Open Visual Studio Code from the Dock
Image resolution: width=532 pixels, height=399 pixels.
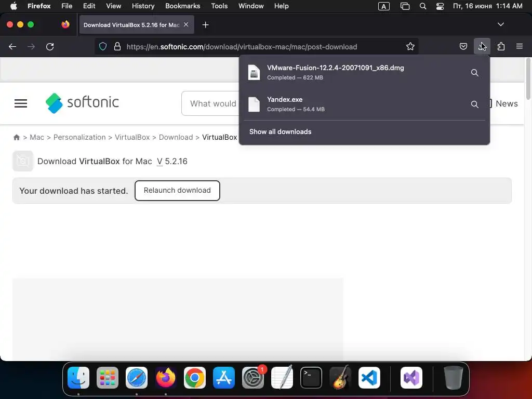pos(369,378)
